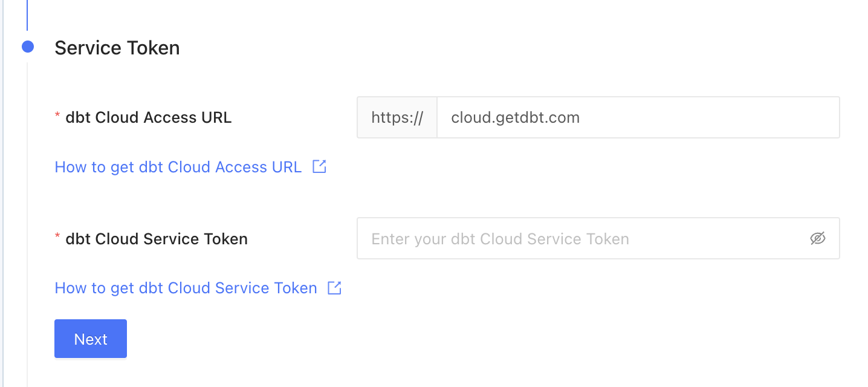Click external-link icon after Access URL help
The image size is (868, 387).
pos(319,166)
